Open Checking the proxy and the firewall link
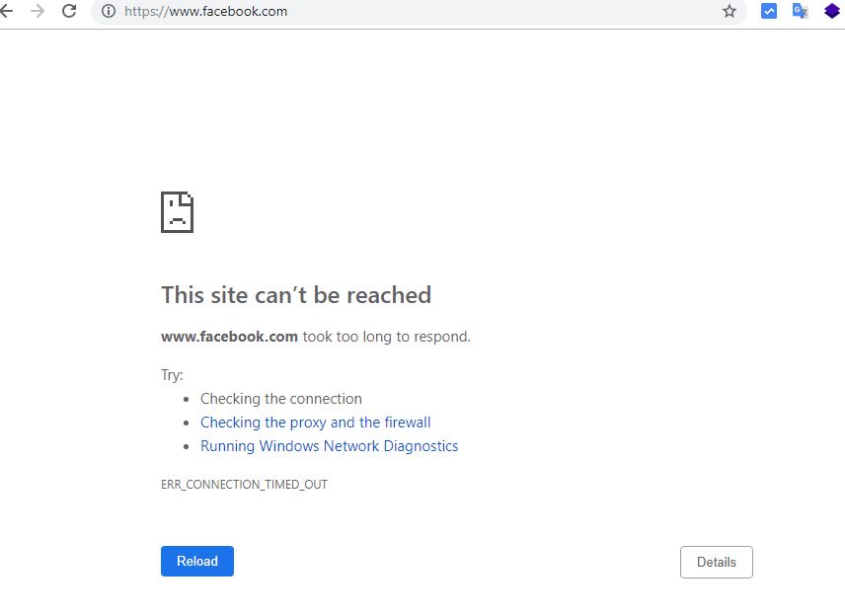Viewport: 845px width, 616px height. click(315, 422)
